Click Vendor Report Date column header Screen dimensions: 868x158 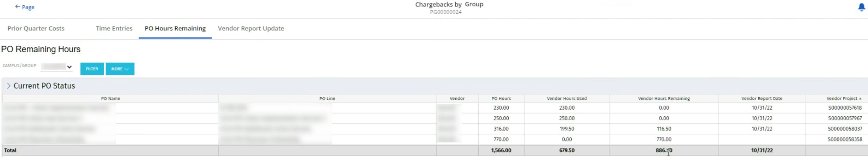[761, 99]
